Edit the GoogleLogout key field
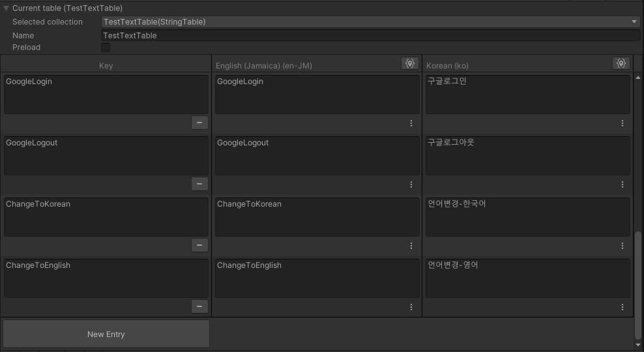644x352 pixels. (106, 156)
